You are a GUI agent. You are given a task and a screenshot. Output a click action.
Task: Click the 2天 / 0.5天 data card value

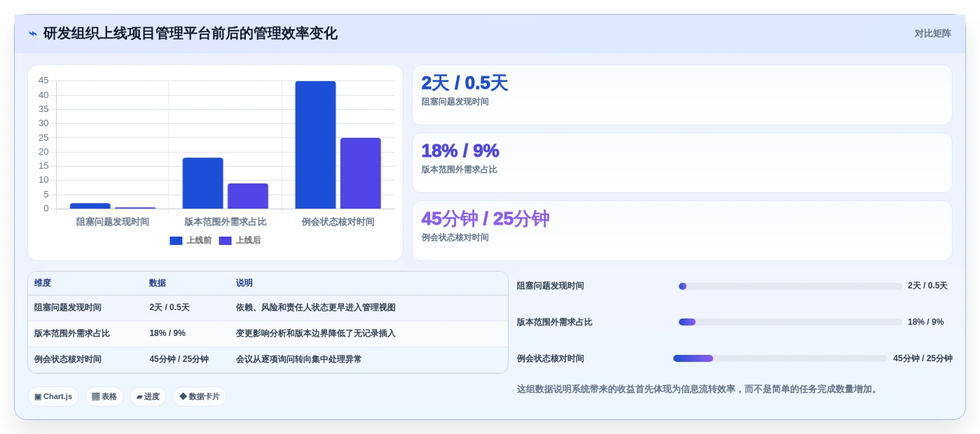[x=464, y=83]
